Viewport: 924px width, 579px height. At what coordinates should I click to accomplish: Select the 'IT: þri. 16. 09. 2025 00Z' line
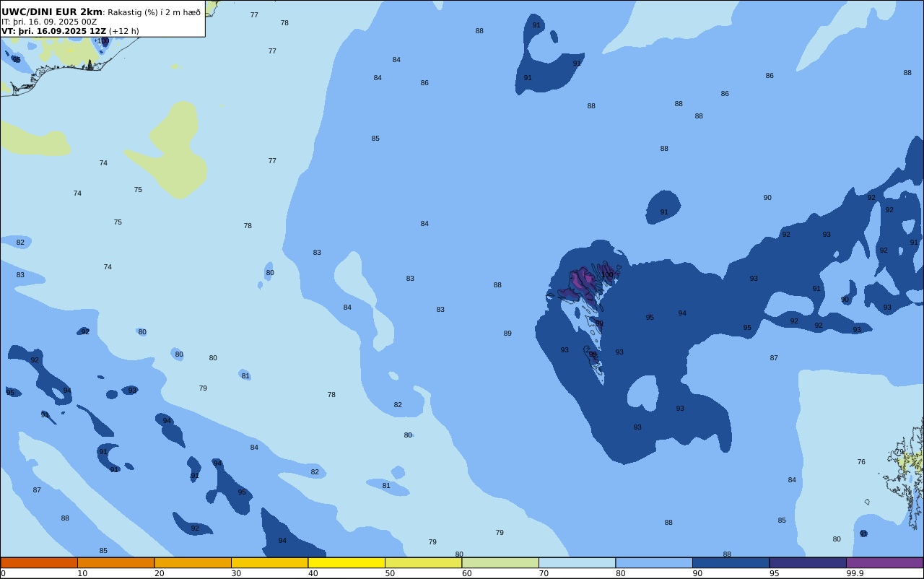point(49,22)
